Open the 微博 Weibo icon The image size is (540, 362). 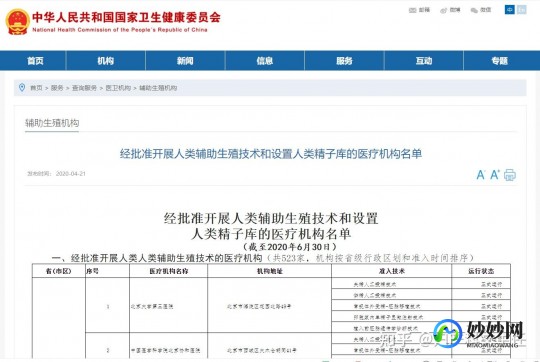[444, 10]
